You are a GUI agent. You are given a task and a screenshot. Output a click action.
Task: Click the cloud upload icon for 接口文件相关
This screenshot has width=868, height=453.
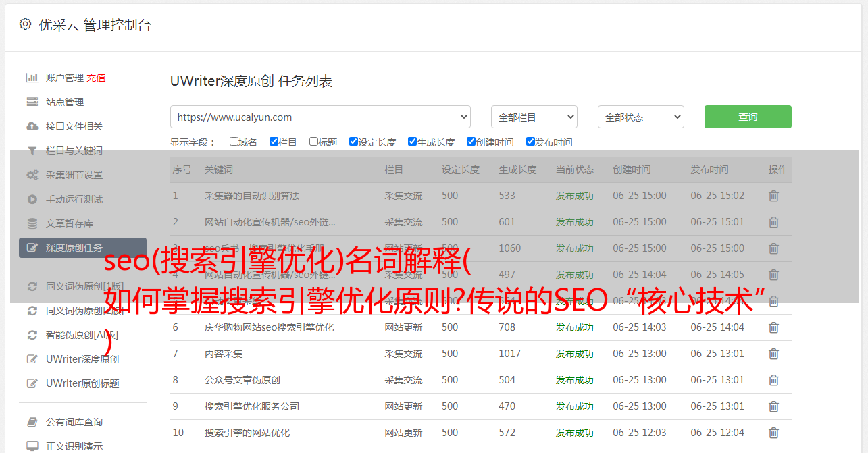(32, 126)
